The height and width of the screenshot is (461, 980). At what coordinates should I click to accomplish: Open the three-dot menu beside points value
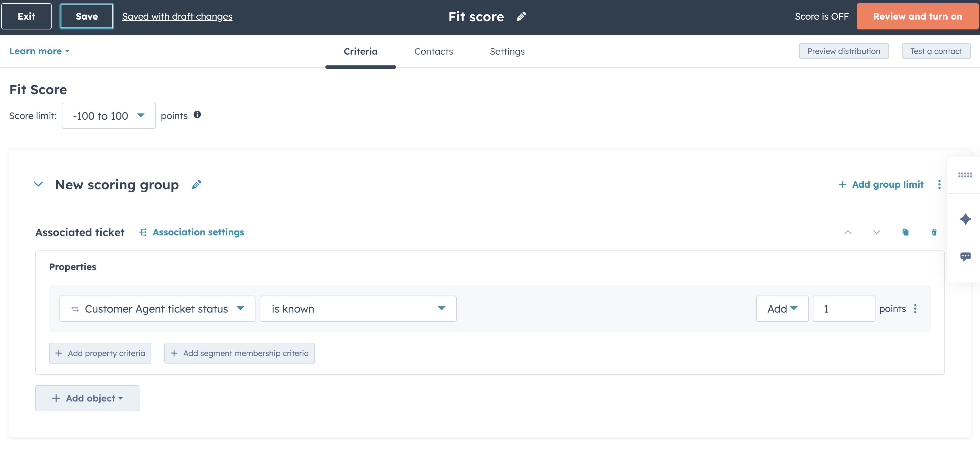(x=916, y=309)
